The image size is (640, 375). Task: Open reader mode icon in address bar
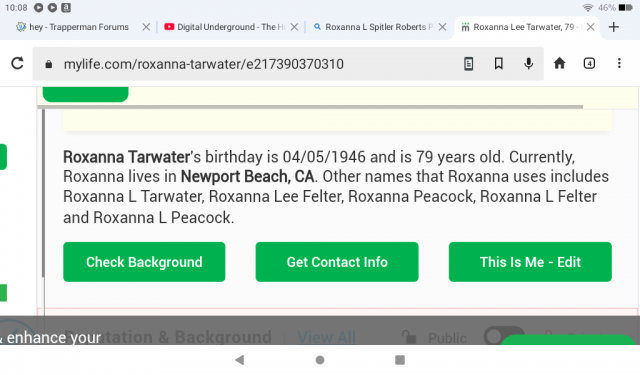click(469, 64)
